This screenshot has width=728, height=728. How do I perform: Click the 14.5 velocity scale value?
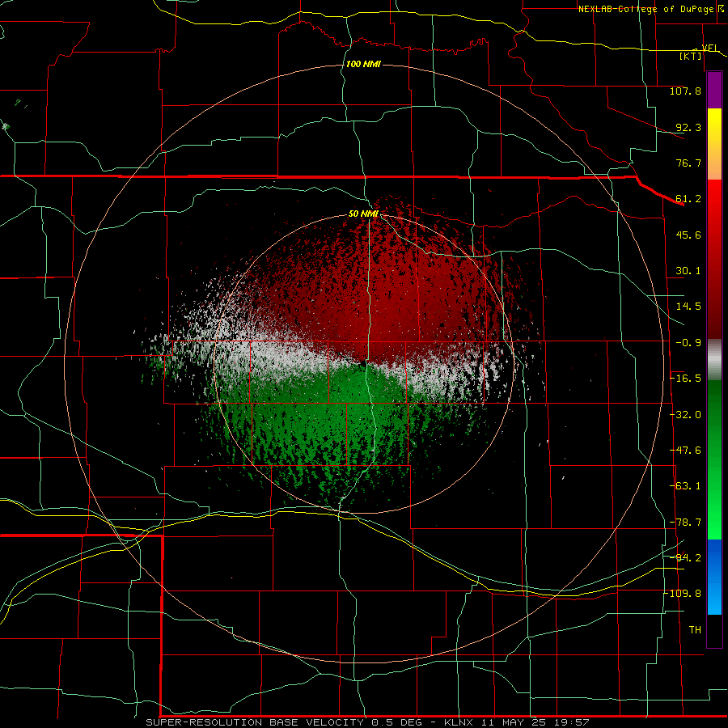[x=688, y=307]
